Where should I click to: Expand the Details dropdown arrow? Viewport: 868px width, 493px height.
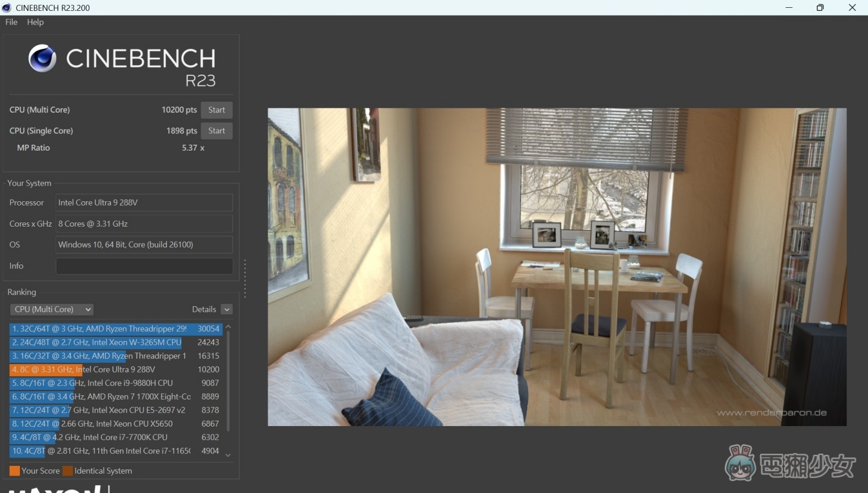point(227,309)
